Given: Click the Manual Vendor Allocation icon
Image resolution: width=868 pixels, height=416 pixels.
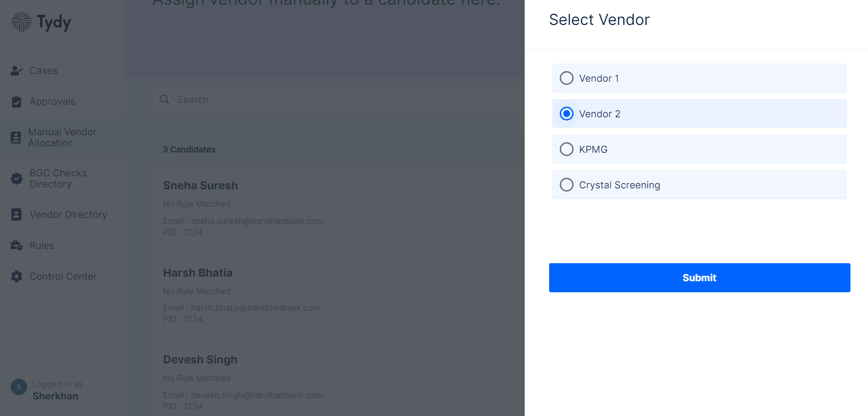Looking at the screenshot, I should [x=16, y=138].
